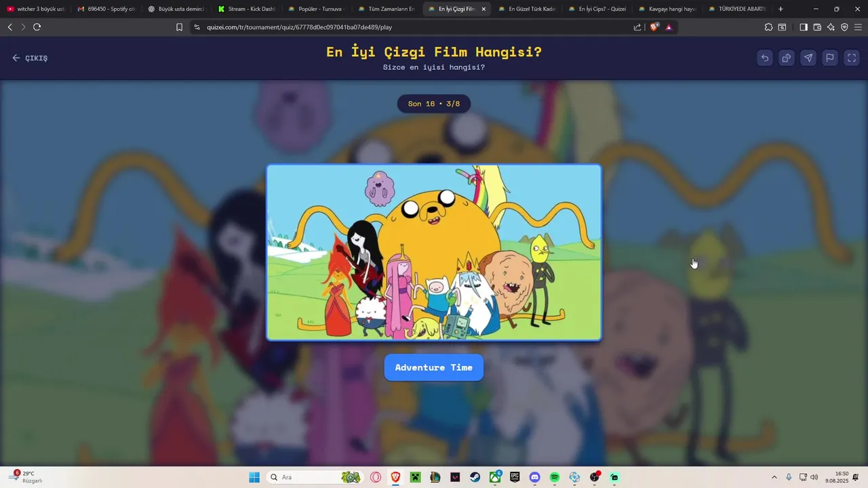The height and width of the screenshot is (488, 868).
Task: Toggle fullscreen mode icon in quiz header
Action: (852, 58)
